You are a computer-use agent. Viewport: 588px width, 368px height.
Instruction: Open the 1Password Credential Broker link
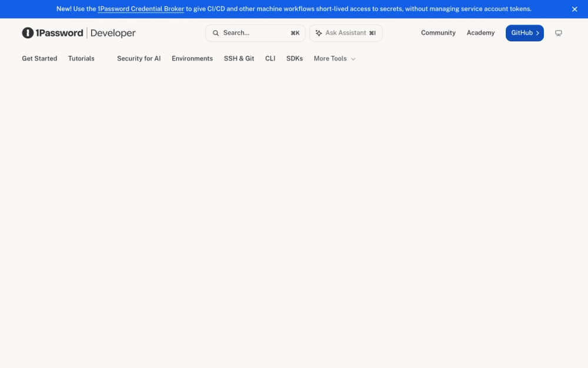click(141, 9)
